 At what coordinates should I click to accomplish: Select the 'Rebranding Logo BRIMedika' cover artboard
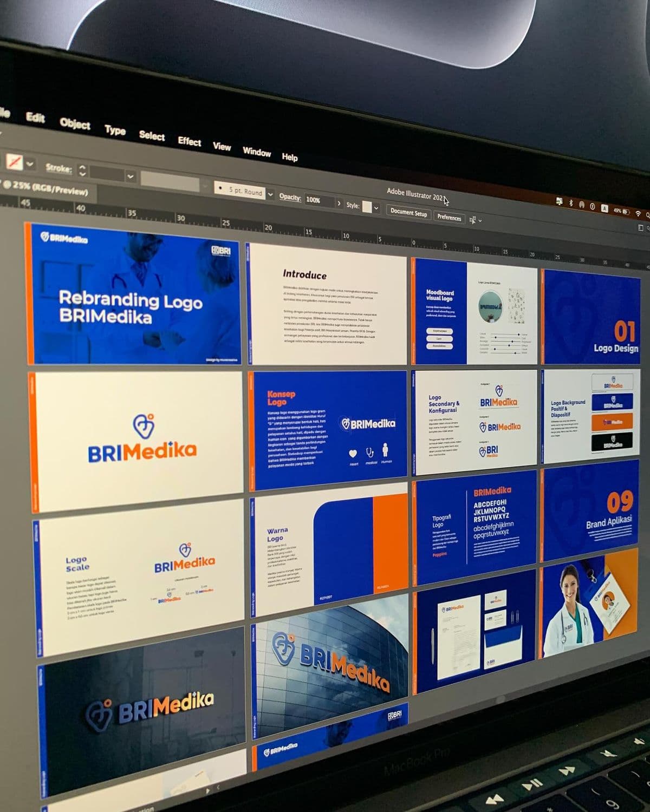tap(134, 294)
